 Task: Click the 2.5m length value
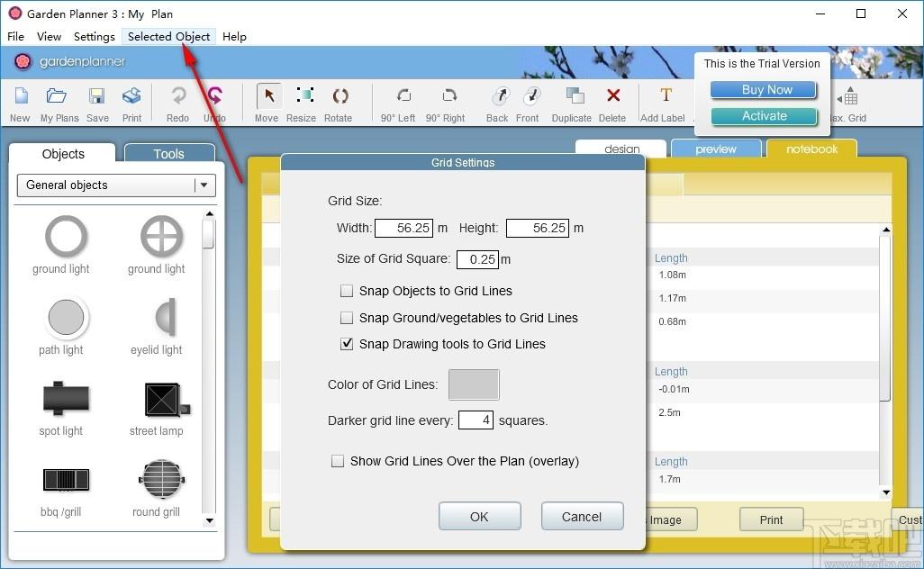pyautogui.click(x=669, y=413)
